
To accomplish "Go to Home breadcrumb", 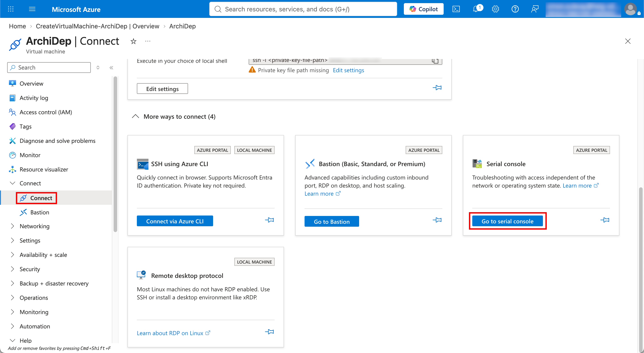I will pos(17,26).
